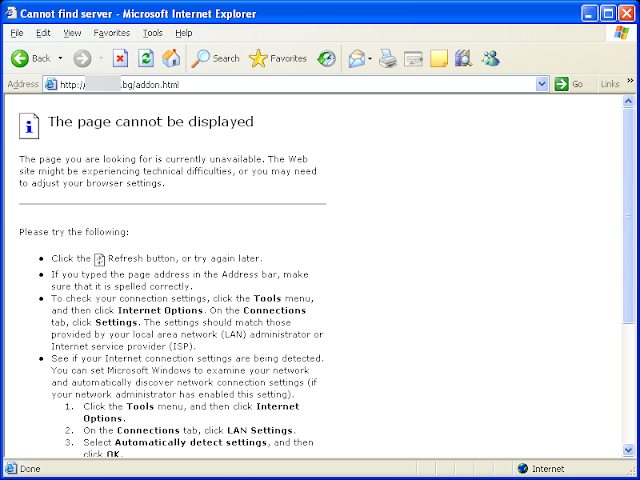Click the bold 'LAN Settings' text
Image resolution: width=640 pixels, height=480 pixels.
pyautogui.click(x=260, y=430)
